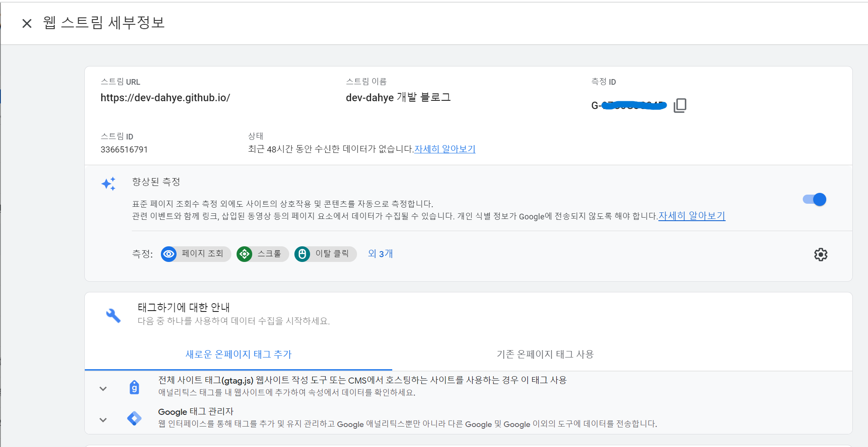Close the web stream details panel
868x447 pixels.
coord(27,23)
